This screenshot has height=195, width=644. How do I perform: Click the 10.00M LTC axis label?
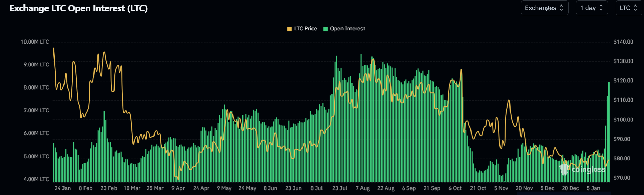coord(35,42)
